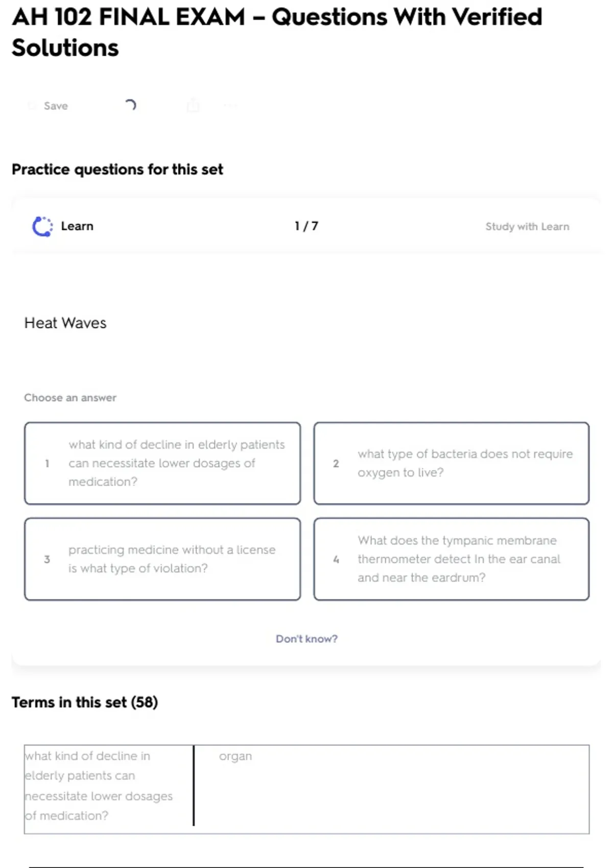This screenshot has height=868, width=613.
Task: Open the three-dot more options menu
Action: (x=230, y=106)
